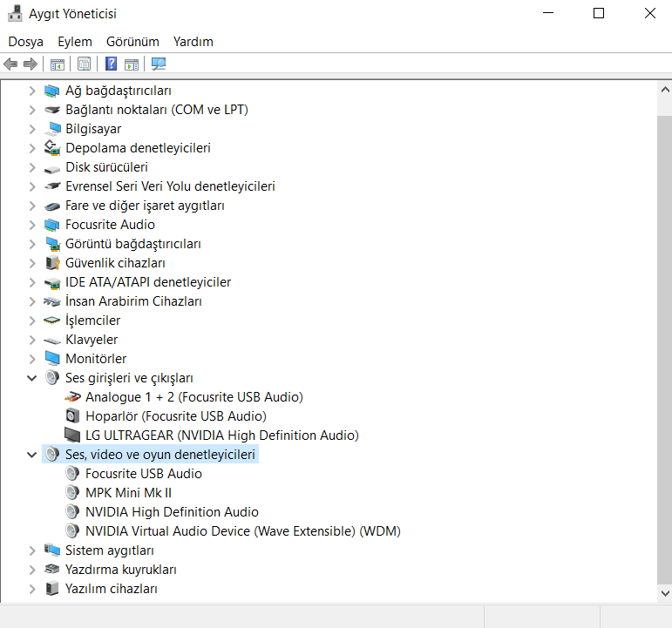Click the Ağ bağdaştırıcıları network icon
672x628 pixels.
click(51, 91)
